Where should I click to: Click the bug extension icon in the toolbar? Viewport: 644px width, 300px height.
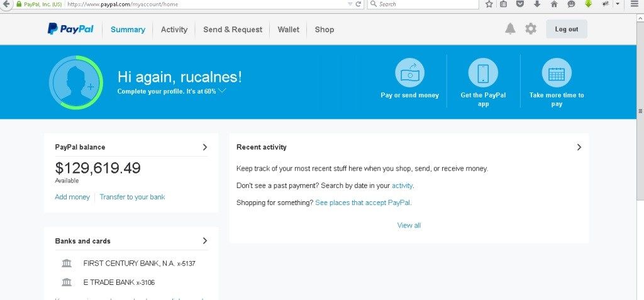(606, 4)
